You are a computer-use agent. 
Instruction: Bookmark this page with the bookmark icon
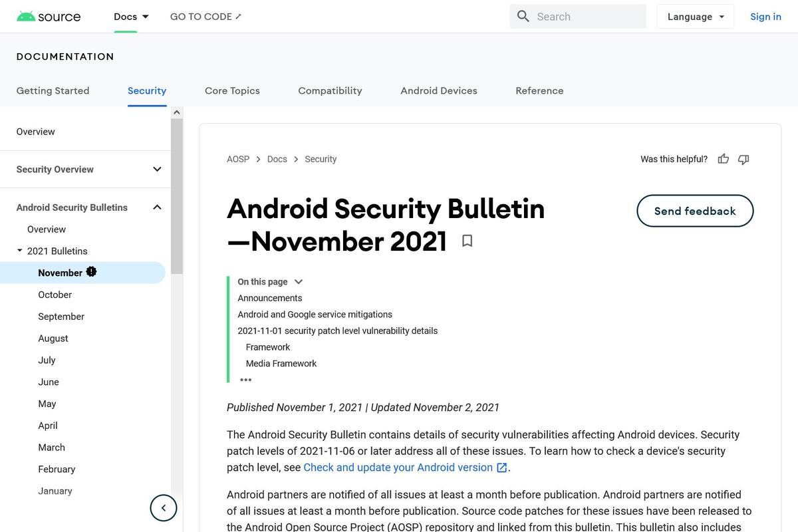(x=467, y=241)
